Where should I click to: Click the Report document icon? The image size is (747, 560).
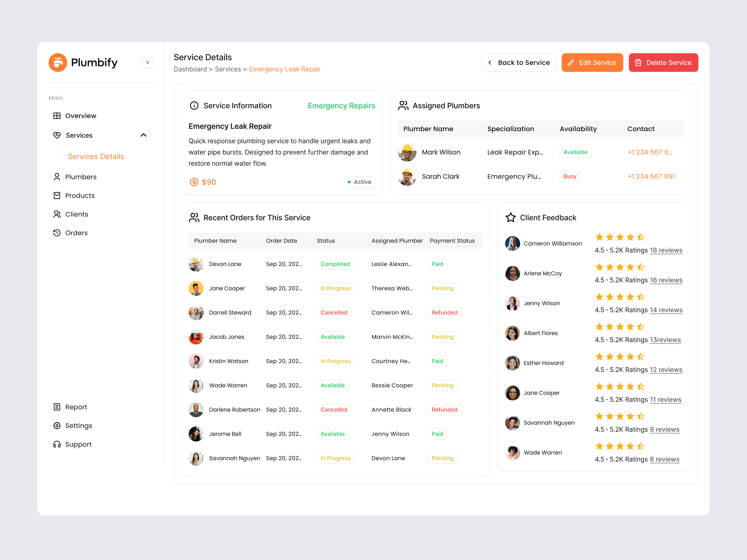click(57, 407)
